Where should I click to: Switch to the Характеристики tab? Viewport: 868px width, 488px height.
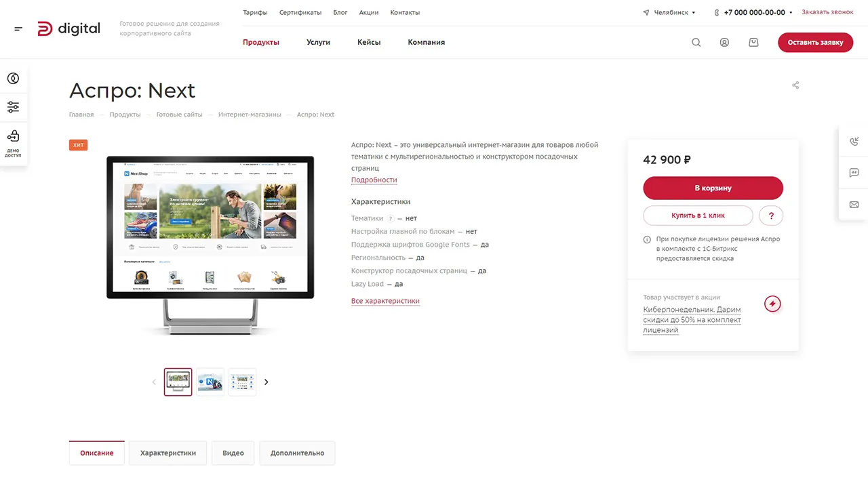168,453
